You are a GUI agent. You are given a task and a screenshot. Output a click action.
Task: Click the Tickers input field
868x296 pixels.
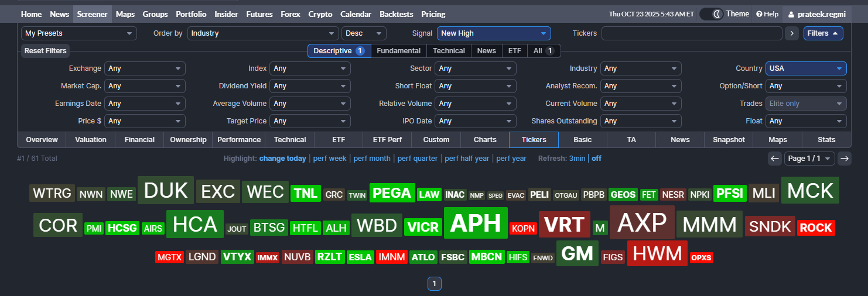pos(692,33)
